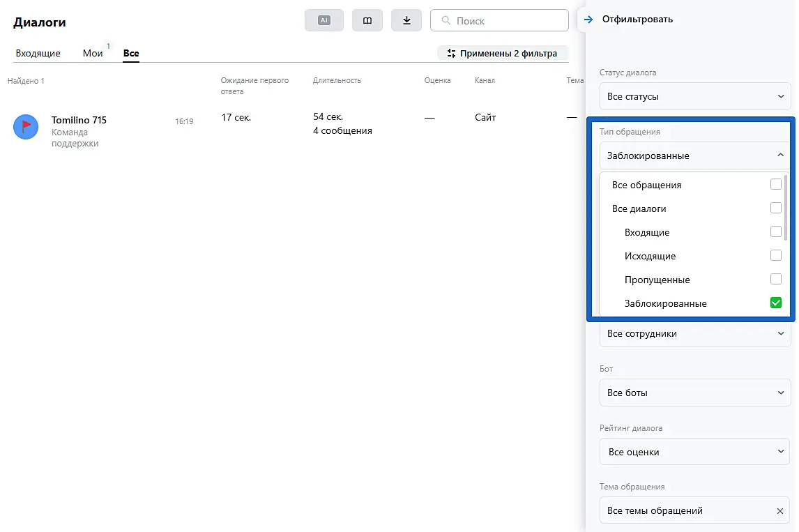Check the 'Все обращения' checkbox

pos(775,185)
